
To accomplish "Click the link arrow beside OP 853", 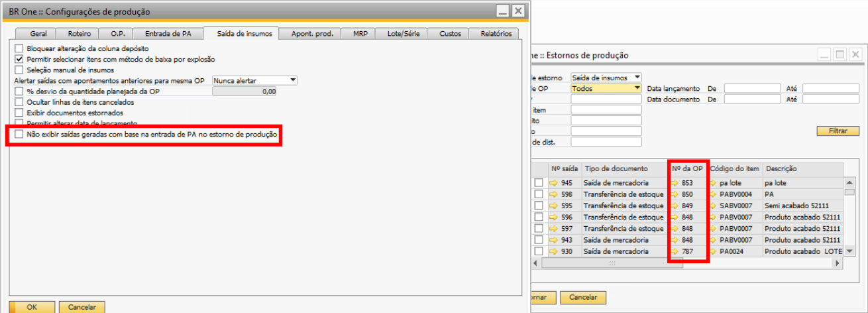I will pyautogui.click(x=675, y=182).
